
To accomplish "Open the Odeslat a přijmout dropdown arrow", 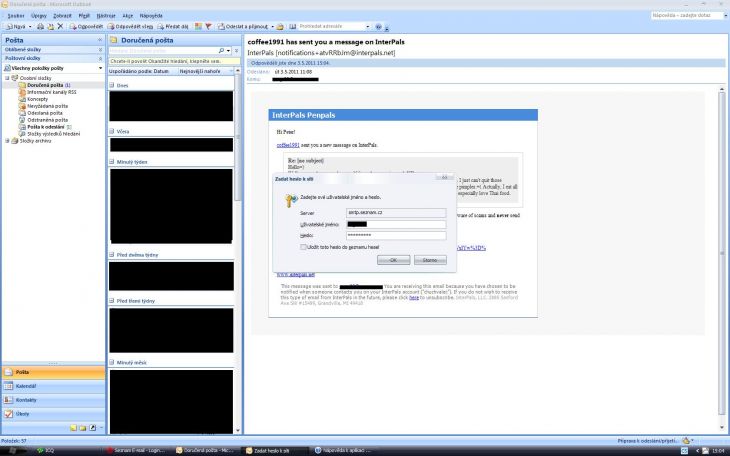I will [x=272, y=27].
